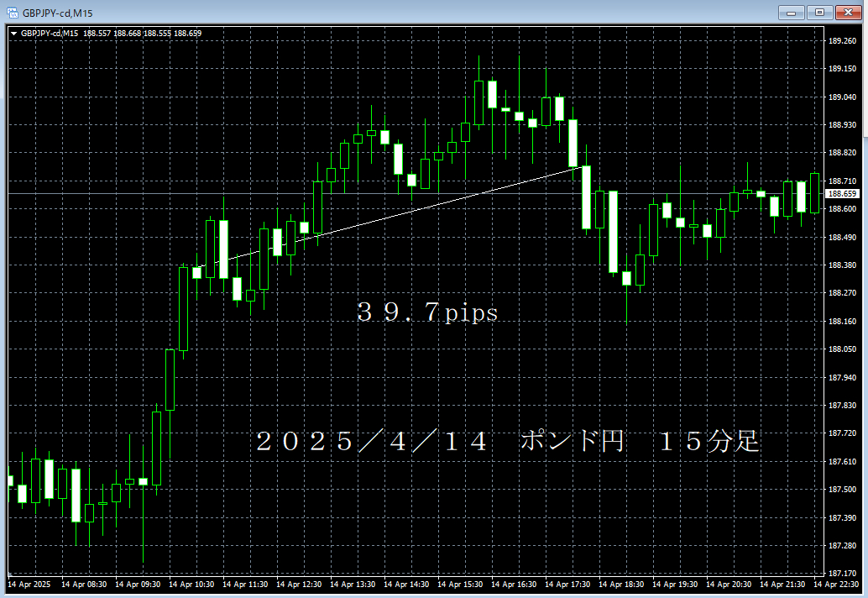Click the chart shift marker at bottom-left corner

pyautogui.click(x=10, y=573)
